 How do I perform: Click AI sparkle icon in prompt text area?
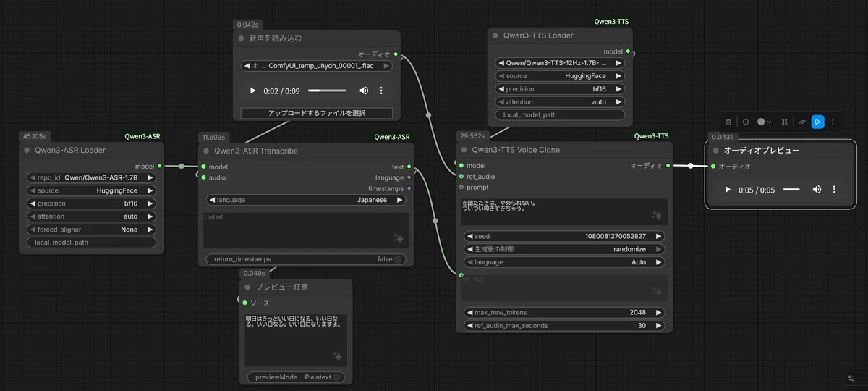657,215
